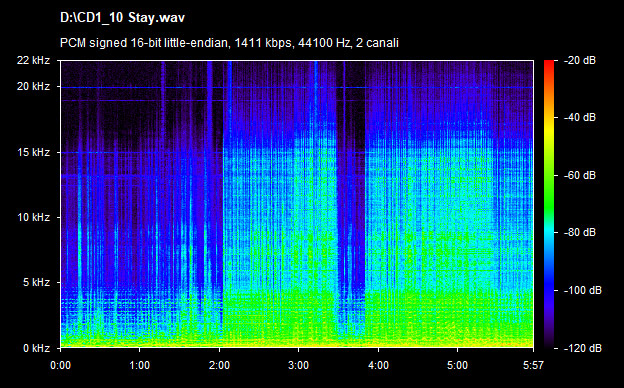Select the 15 kHz frequency label
The image size is (624, 388).
click(33, 152)
